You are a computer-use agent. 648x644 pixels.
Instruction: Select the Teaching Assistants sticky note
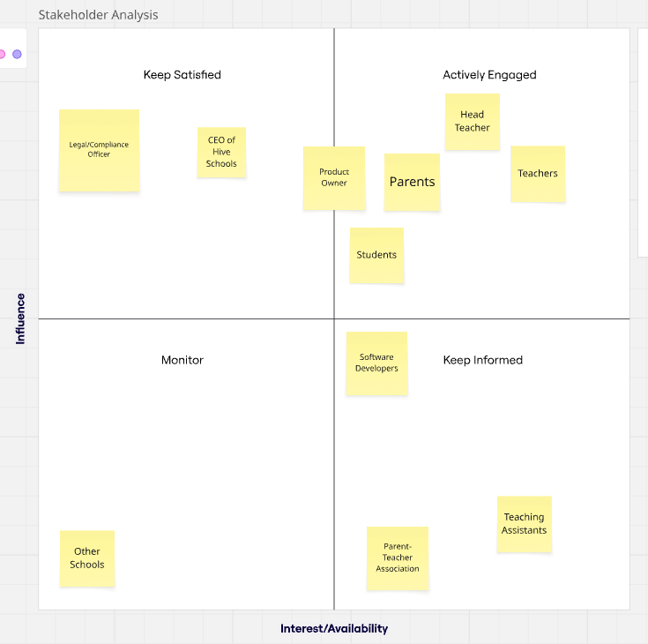(x=524, y=524)
